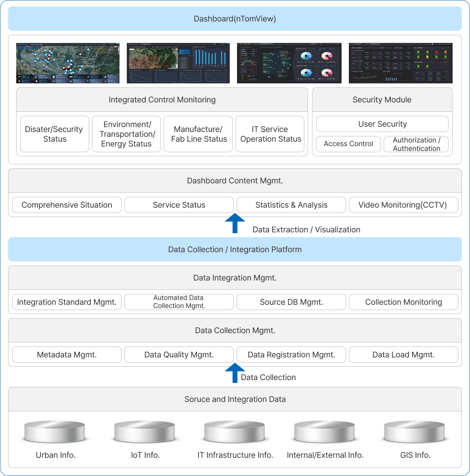Open Manufacture/Fab Line Status box
The width and height of the screenshot is (470, 476).
click(x=198, y=134)
